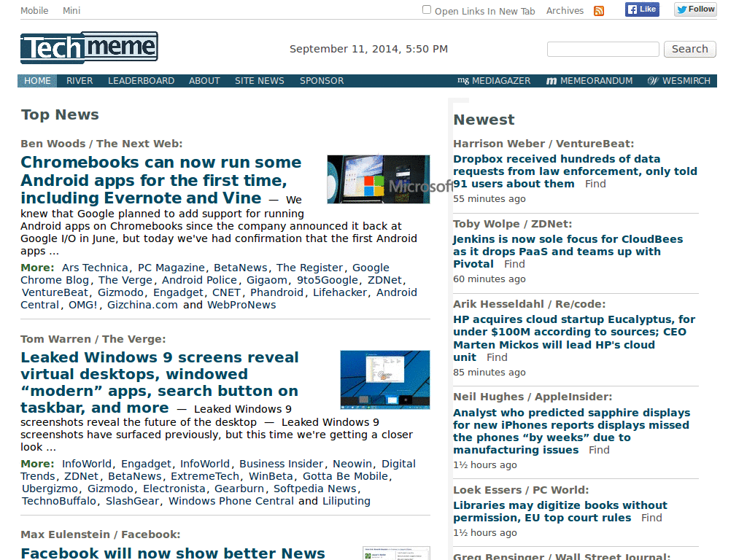Open the sapphire displays analyst headline

pyautogui.click(x=571, y=431)
